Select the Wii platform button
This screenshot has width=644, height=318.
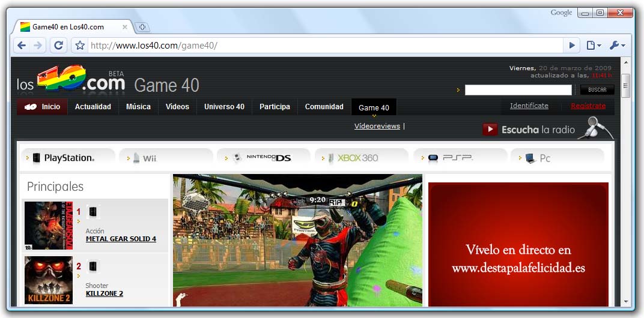166,158
